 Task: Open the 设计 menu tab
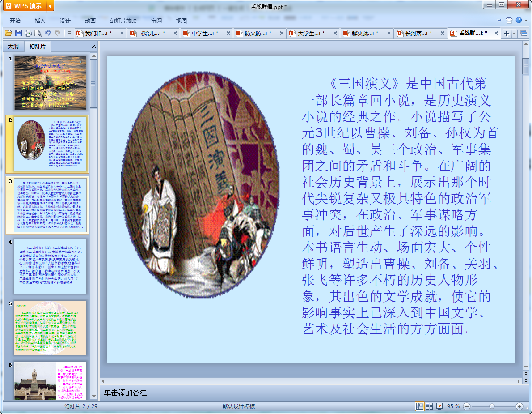coord(65,21)
